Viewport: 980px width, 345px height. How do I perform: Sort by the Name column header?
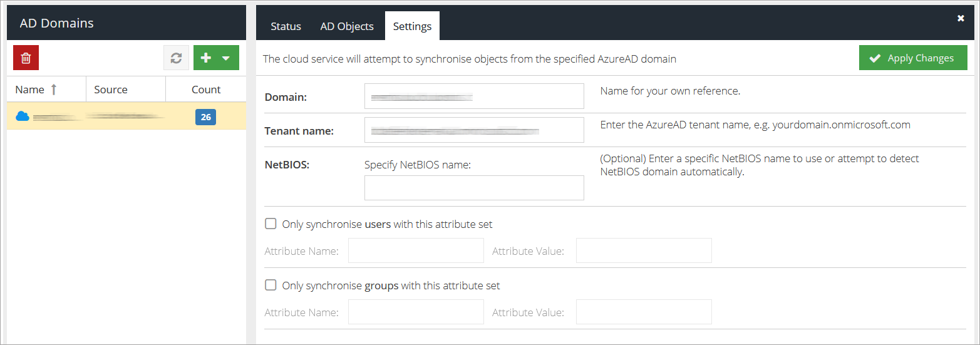click(x=30, y=90)
